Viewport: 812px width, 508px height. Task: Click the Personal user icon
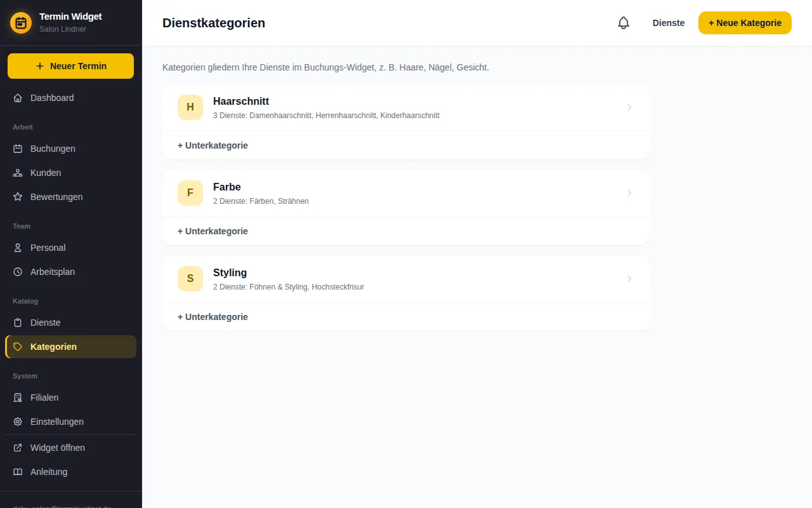(18, 248)
